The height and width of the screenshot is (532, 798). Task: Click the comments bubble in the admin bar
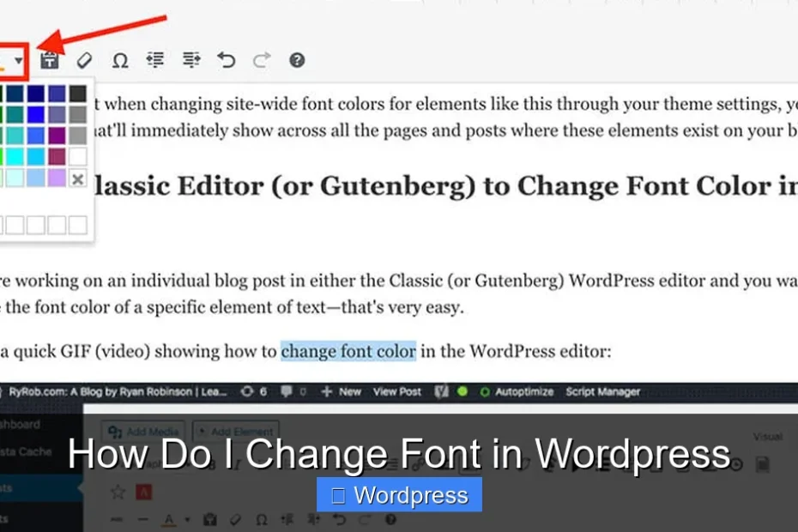coord(286,392)
